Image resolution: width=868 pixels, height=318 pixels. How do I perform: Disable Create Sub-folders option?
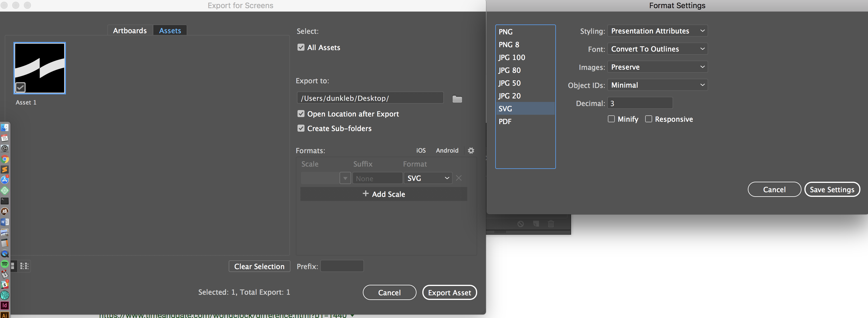click(x=301, y=128)
